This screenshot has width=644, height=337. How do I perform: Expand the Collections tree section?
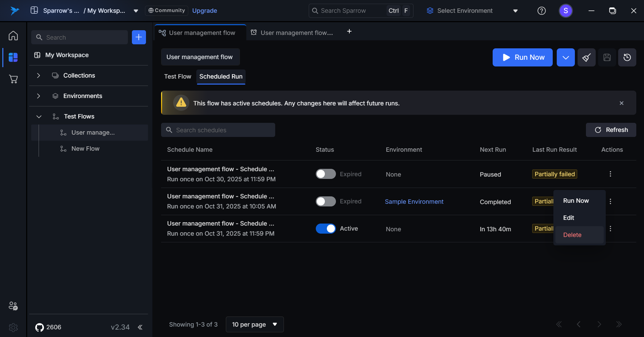[x=39, y=76]
